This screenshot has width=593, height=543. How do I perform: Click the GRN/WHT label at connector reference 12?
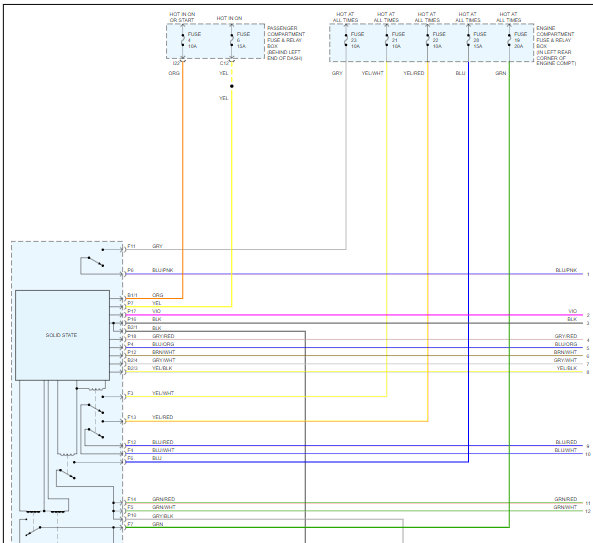565,507
